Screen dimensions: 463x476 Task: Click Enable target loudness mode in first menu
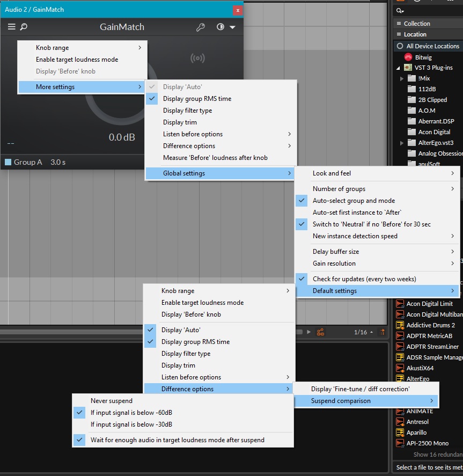pos(83,60)
